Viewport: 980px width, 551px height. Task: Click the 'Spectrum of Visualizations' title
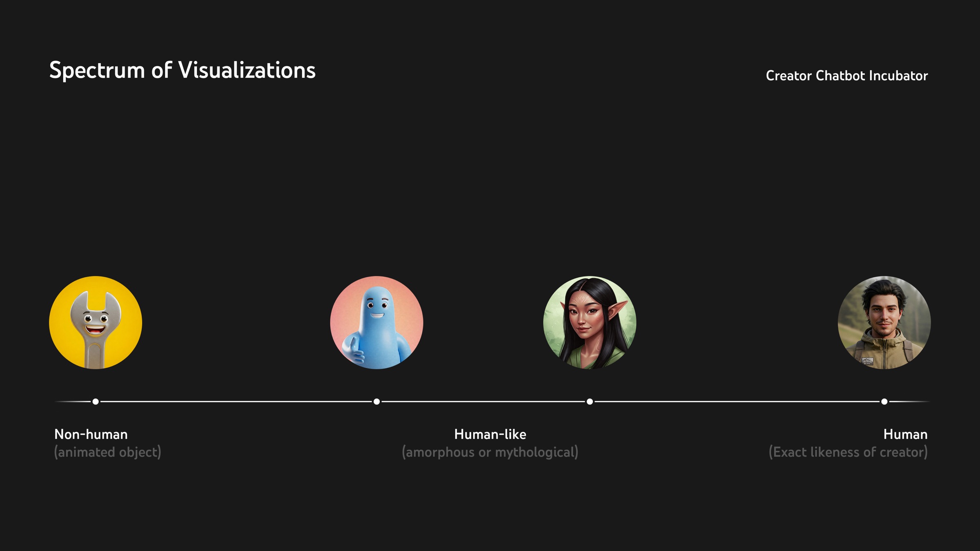pyautogui.click(x=182, y=70)
